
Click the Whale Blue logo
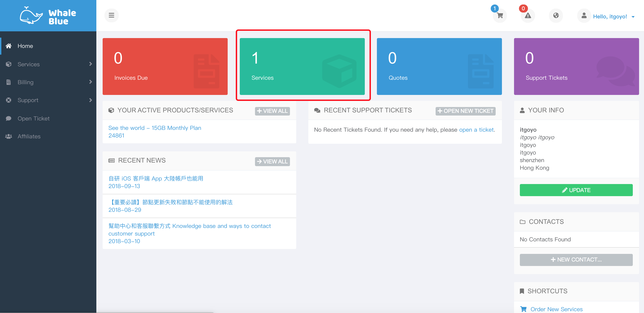(x=48, y=15)
